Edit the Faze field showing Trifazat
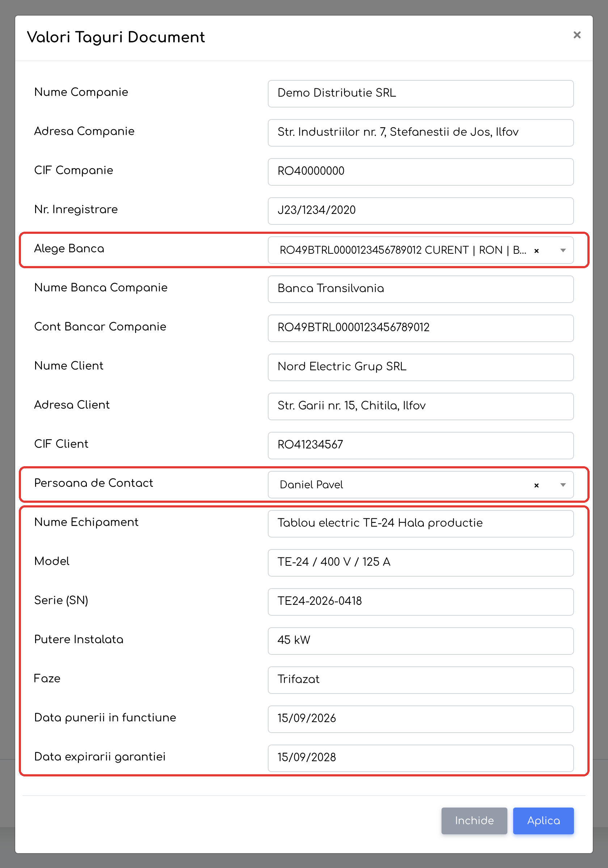This screenshot has height=868, width=608. [x=421, y=680]
